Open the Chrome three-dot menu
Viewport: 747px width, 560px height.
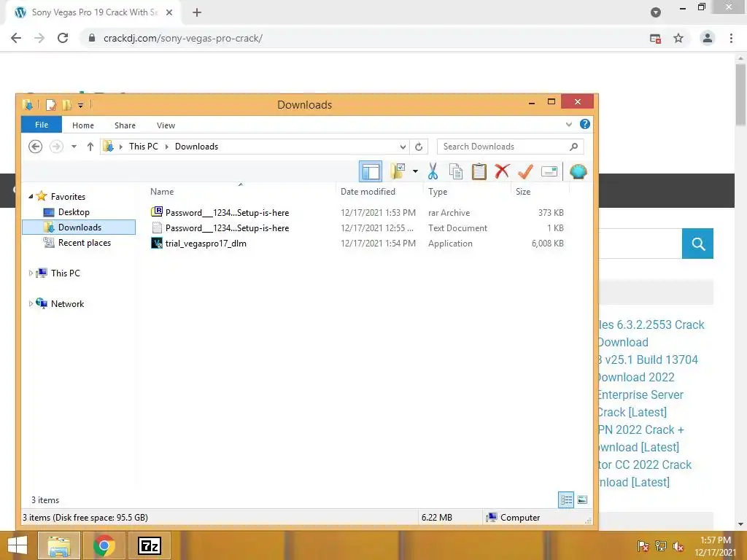(x=731, y=38)
